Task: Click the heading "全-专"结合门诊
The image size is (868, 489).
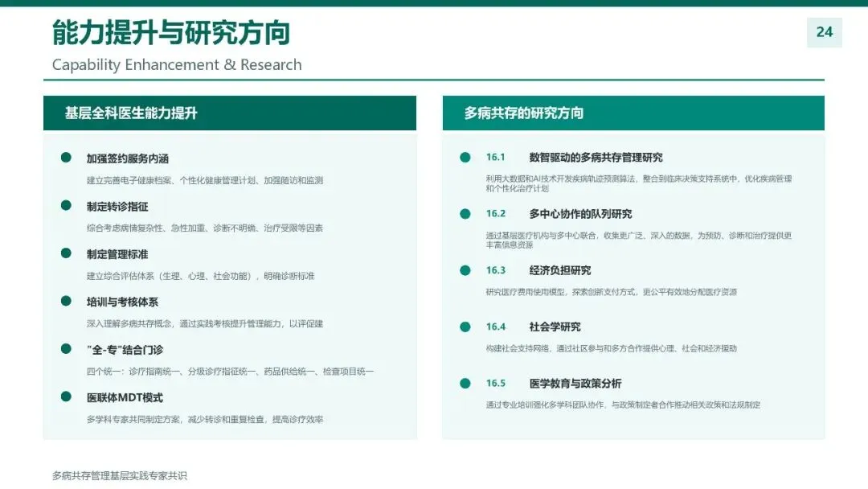Action: (125, 349)
